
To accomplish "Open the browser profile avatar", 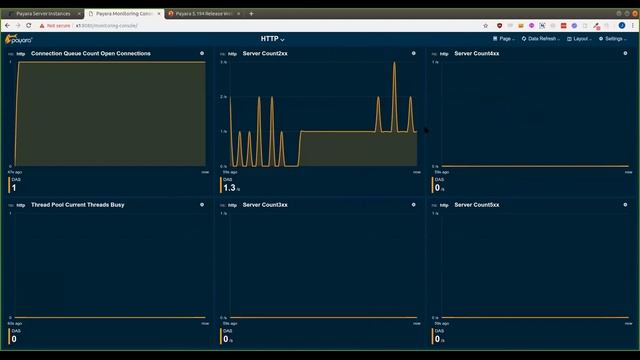I will 622,26.
